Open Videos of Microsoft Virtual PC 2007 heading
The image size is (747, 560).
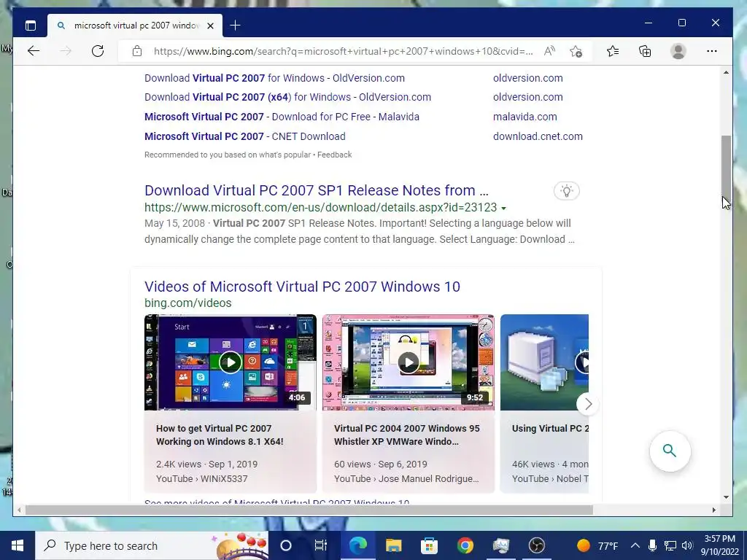pos(302,287)
